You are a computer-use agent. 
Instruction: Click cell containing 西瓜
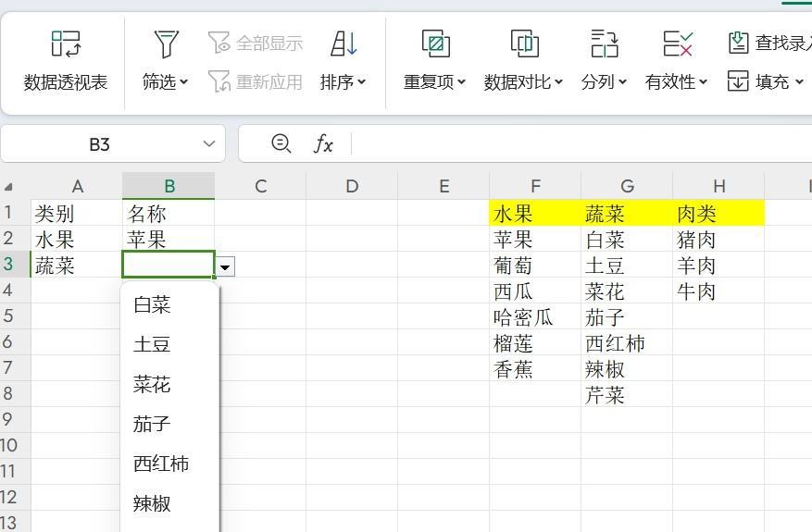(x=535, y=291)
